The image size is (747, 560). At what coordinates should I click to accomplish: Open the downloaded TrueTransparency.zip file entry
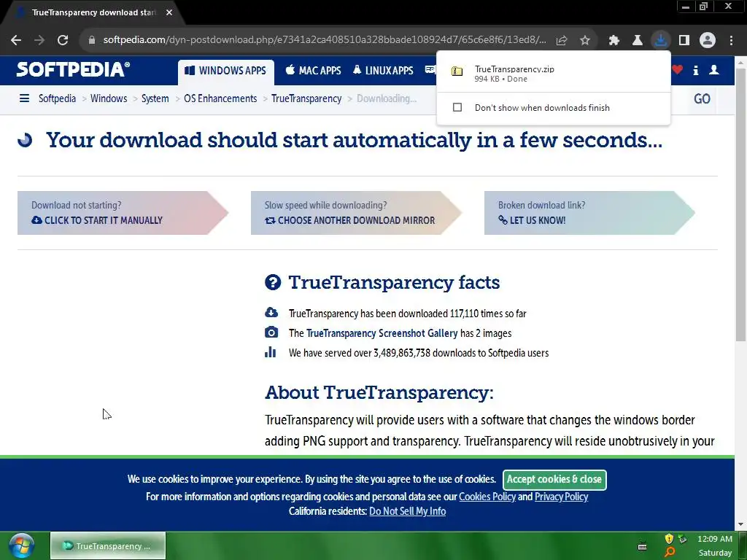point(553,72)
